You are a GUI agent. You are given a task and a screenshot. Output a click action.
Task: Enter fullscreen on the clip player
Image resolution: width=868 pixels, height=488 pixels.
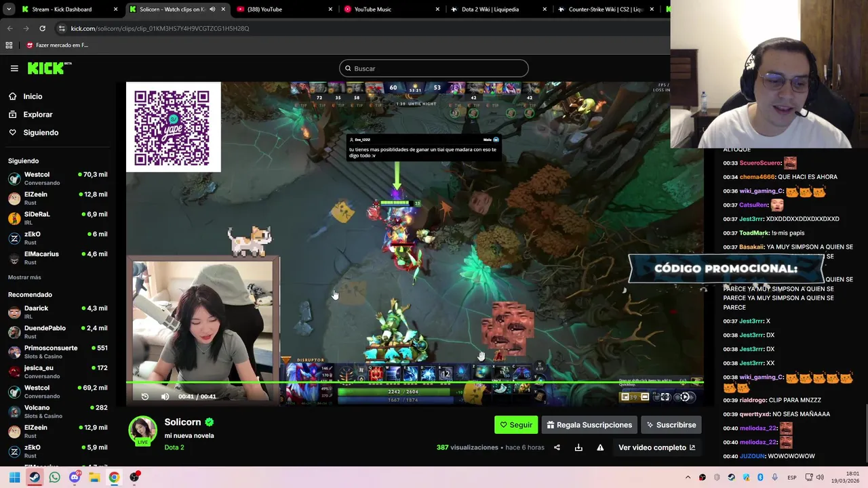[x=665, y=397]
